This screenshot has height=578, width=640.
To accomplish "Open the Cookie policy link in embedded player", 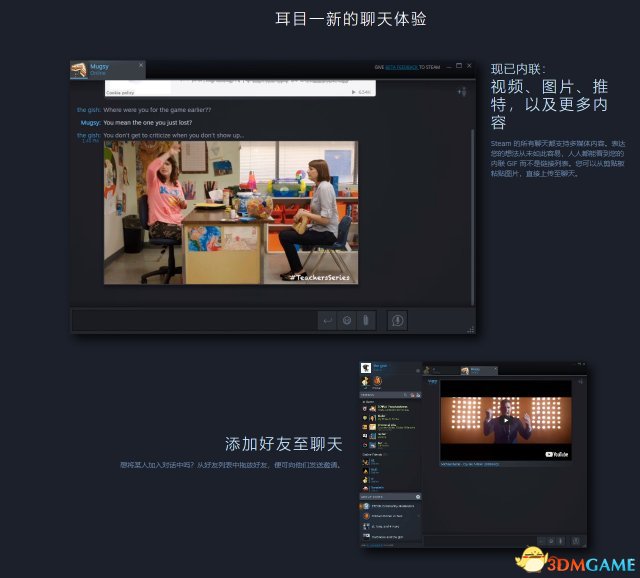I will click(x=120, y=93).
